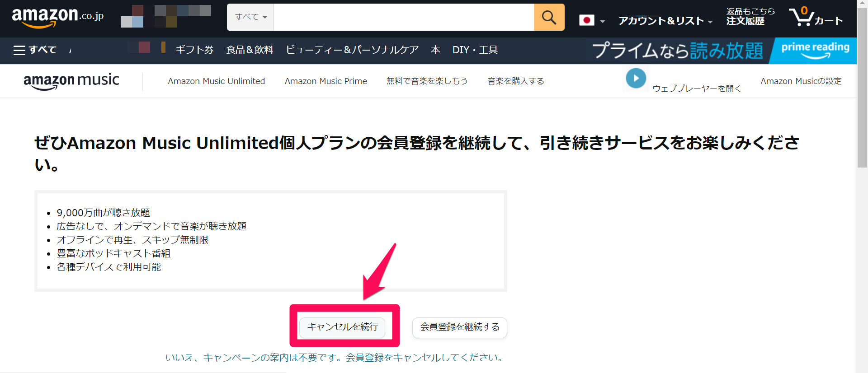Open ビューティー&パーソナルケア category
Image resolution: width=868 pixels, height=373 pixels.
click(352, 50)
